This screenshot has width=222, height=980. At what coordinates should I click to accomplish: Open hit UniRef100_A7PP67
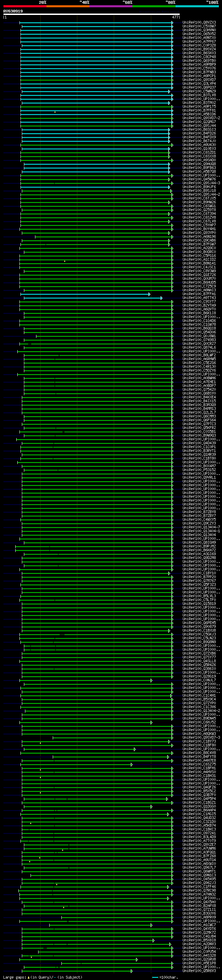(x=199, y=41)
